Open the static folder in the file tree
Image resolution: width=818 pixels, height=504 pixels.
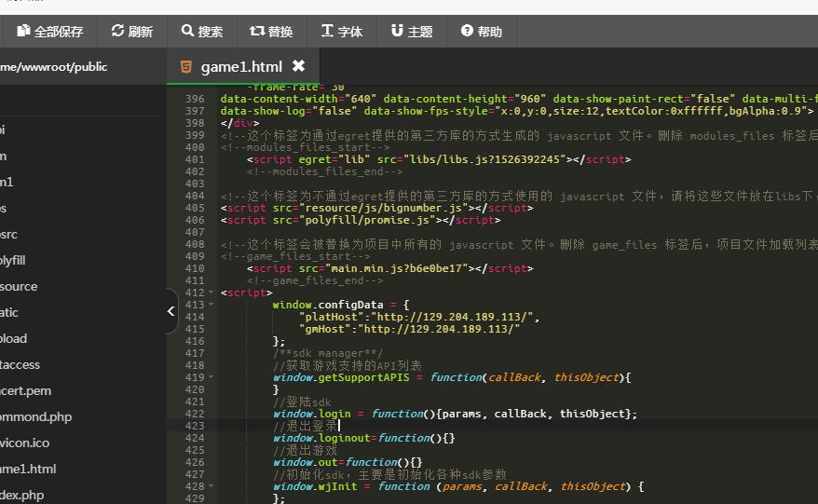[x=9, y=312]
